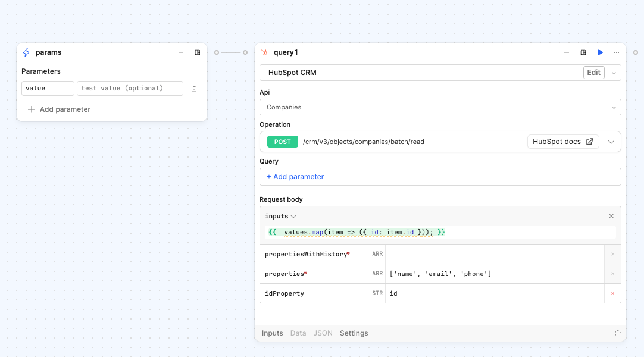This screenshot has height=357, width=644.
Task: Remove the inputs field with X icon
Action: pyautogui.click(x=611, y=217)
